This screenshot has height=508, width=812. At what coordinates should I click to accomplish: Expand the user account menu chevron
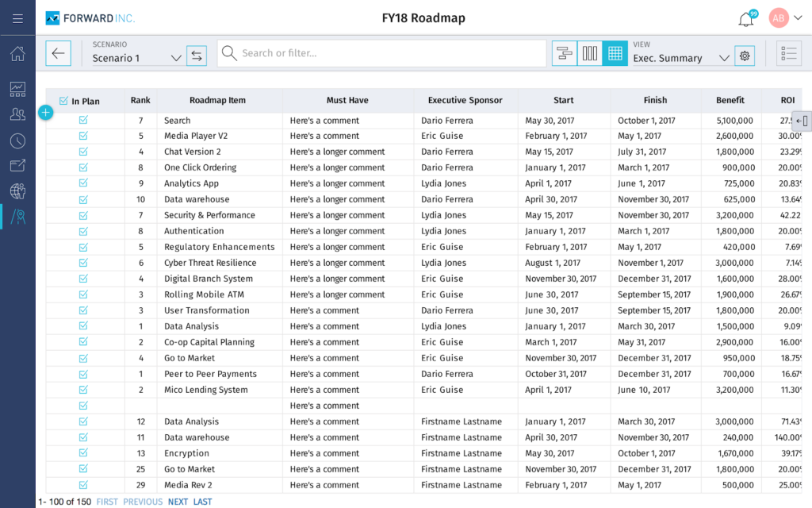click(798, 18)
